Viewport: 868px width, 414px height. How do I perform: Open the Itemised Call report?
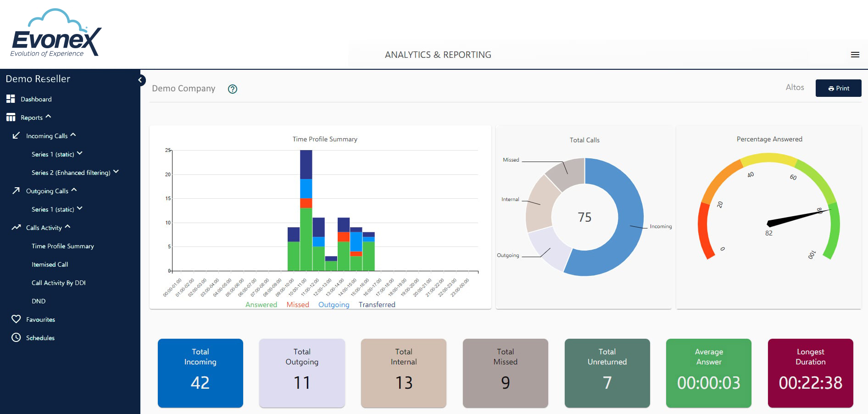[x=50, y=264]
